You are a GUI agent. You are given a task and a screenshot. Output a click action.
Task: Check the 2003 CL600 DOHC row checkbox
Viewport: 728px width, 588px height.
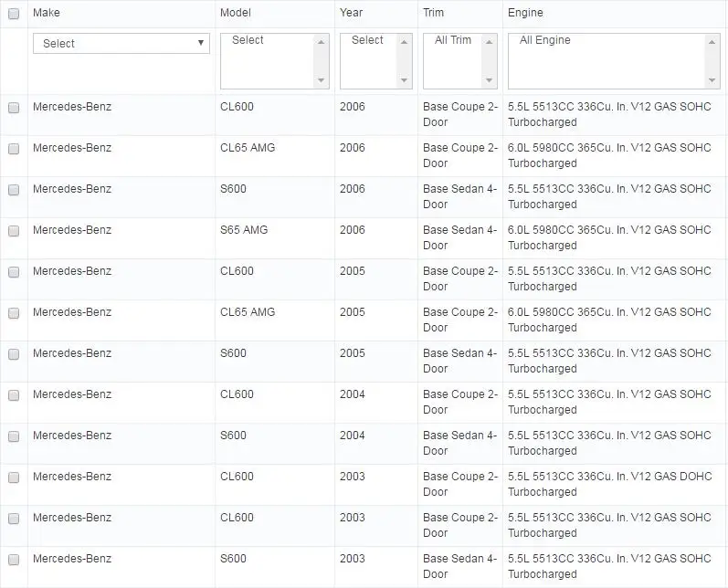click(x=14, y=478)
